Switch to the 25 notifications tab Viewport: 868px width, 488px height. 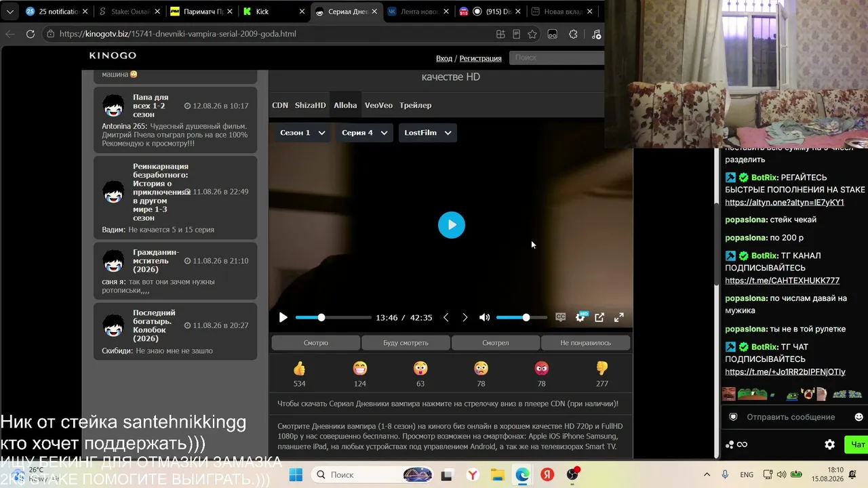(53, 12)
